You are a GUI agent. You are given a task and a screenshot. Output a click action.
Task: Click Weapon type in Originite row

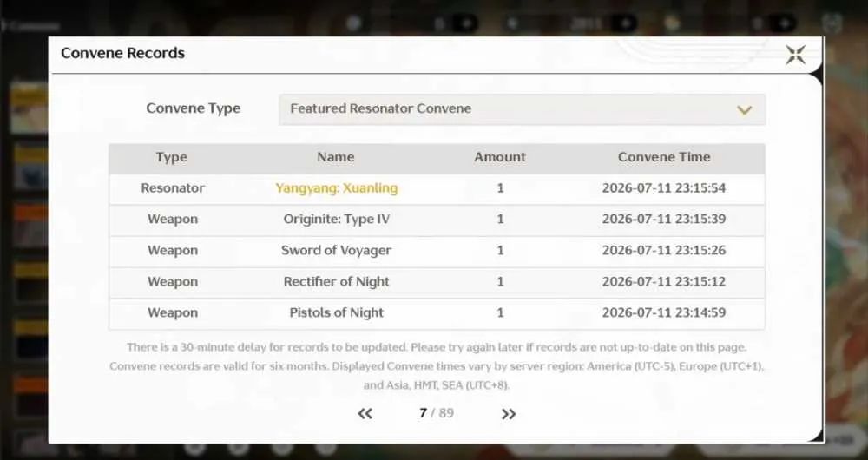tap(172, 220)
